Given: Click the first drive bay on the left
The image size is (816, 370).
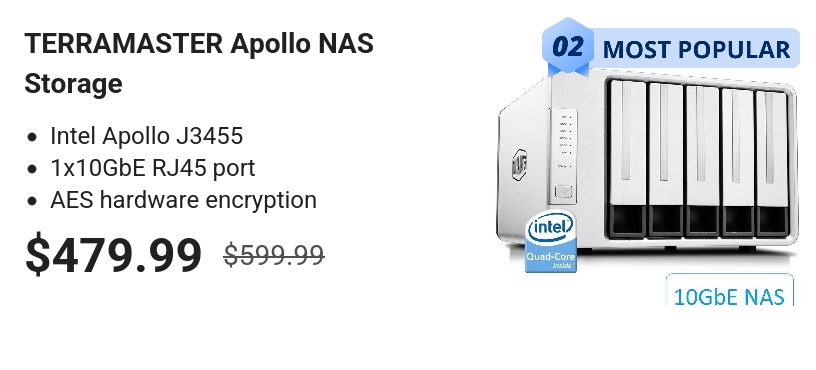Looking at the screenshot, I should pos(627,158).
